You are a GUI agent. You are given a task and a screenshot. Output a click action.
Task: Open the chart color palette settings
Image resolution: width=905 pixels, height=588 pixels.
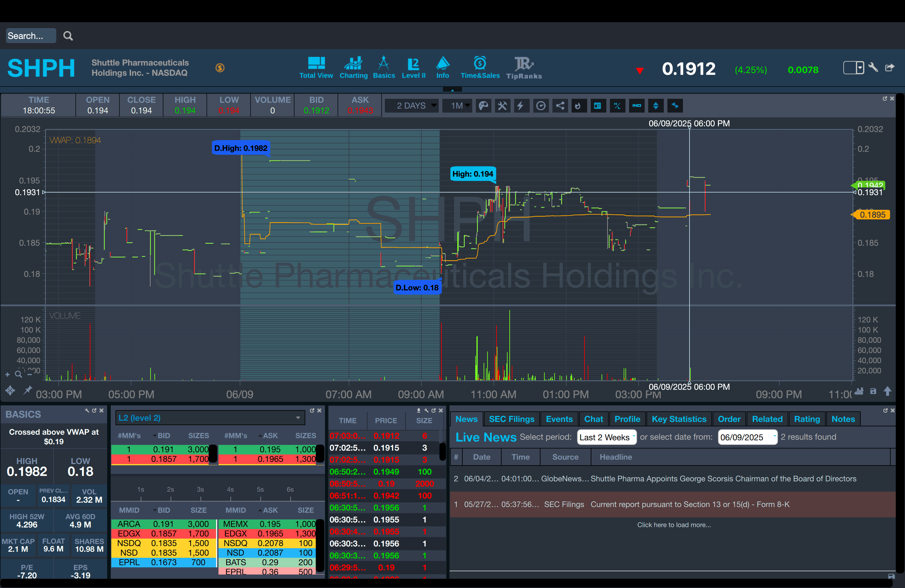click(x=483, y=106)
